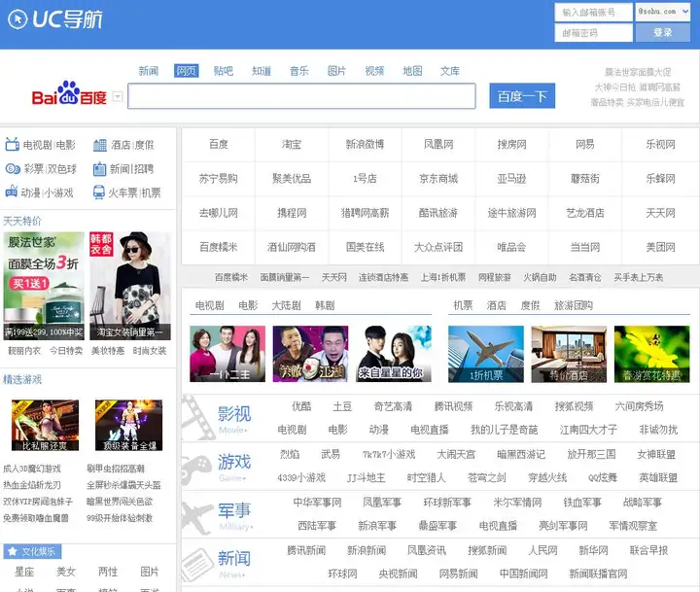The height and width of the screenshot is (592, 700).
Task: Select the 贴吧 search tab
Action: pyautogui.click(x=224, y=71)
